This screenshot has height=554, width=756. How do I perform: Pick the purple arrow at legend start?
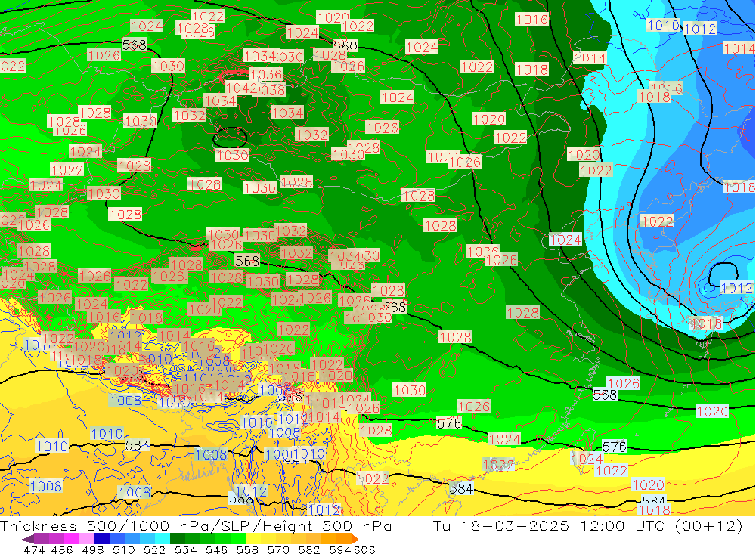27,539
